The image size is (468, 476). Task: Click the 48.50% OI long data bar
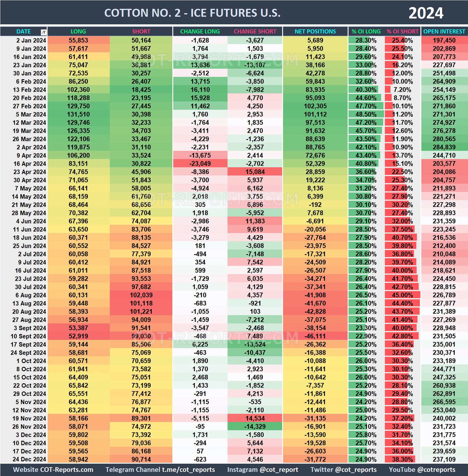[x=366, y=114]
